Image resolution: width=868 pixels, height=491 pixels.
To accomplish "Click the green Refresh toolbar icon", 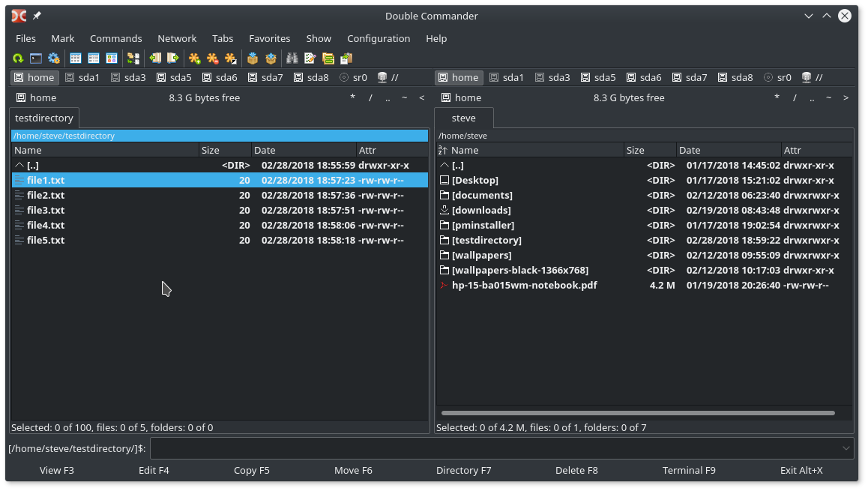I will 18,58.
